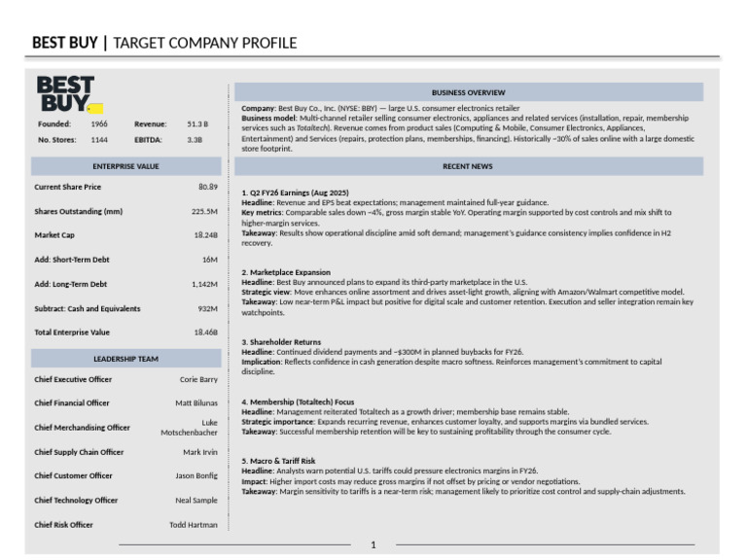Click the ENTERPRISE VALUE section header
The image size is (747, 560).
click(x=125, y=166)
